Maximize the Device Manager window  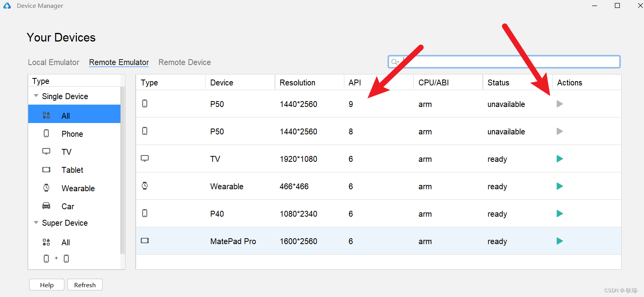[617, 5]
